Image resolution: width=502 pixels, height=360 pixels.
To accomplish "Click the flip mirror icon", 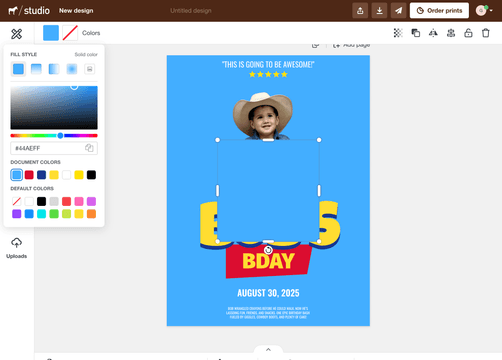I will click(433, 33).
